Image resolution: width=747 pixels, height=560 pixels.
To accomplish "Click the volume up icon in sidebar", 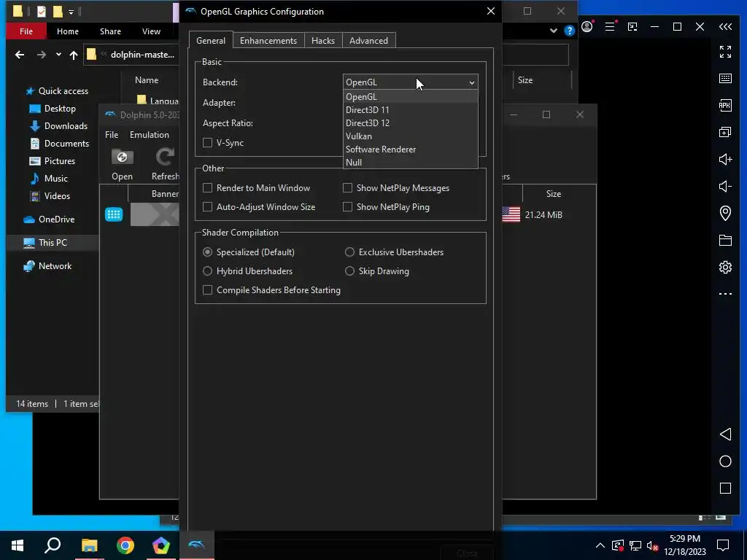I will [x=725, y=159].
